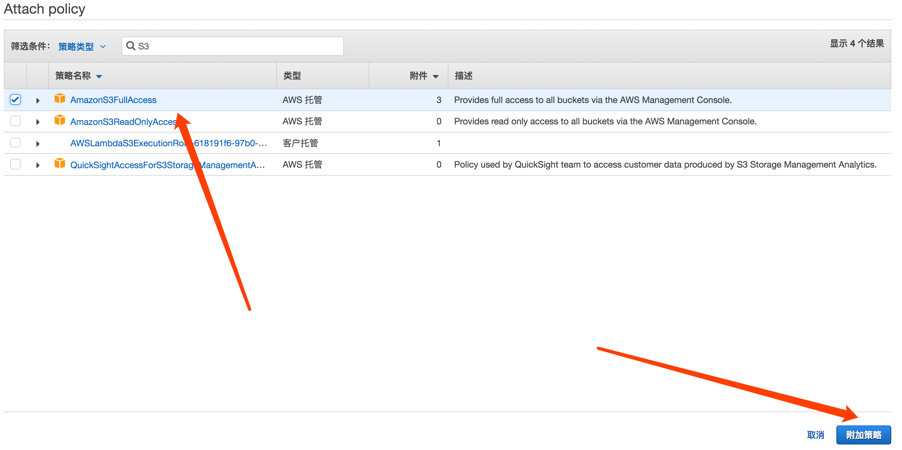Click the 显示 4 个结果 count text
The height and width of the screenshot is (450, 902).
857,44
